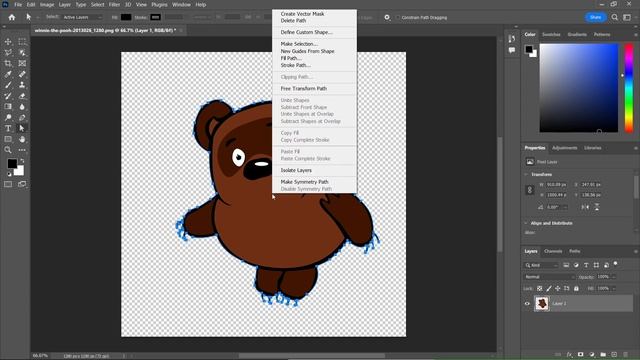Select the Healing Brush tool

click(x=22, y=74)
